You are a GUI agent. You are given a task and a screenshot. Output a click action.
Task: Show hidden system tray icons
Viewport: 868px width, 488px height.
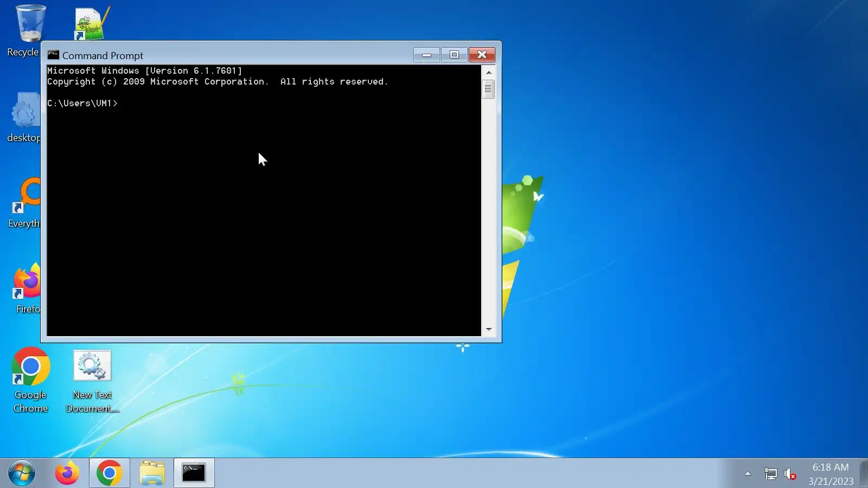tap(748, 474)
